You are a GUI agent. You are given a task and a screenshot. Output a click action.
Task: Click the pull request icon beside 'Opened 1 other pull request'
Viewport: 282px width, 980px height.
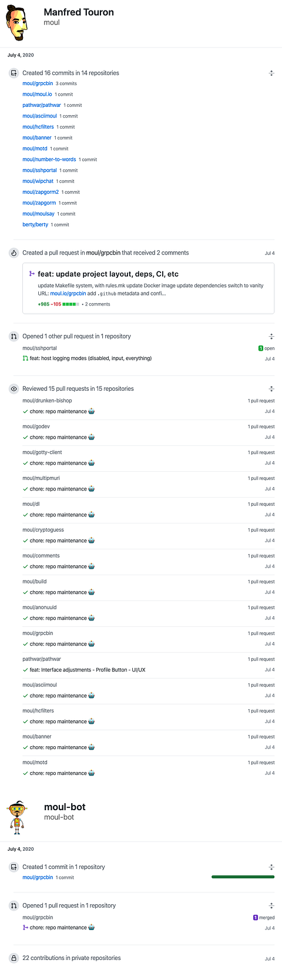point(14,336)
